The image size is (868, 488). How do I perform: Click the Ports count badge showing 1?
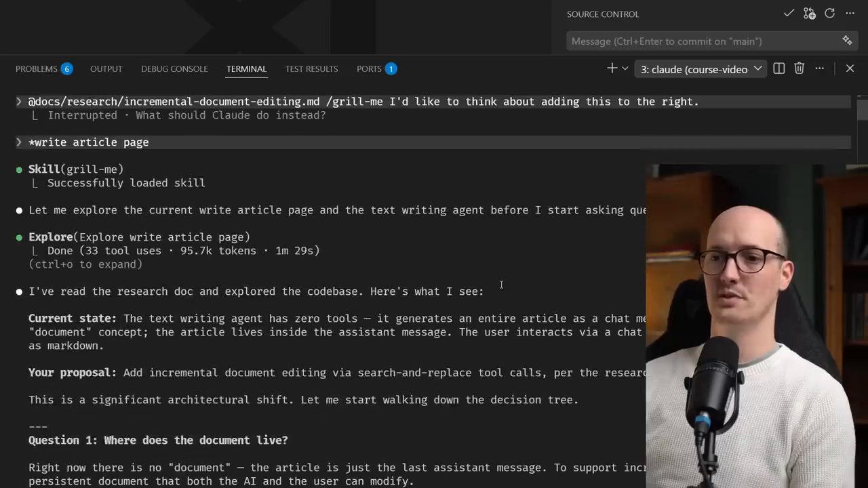[391, 69]
